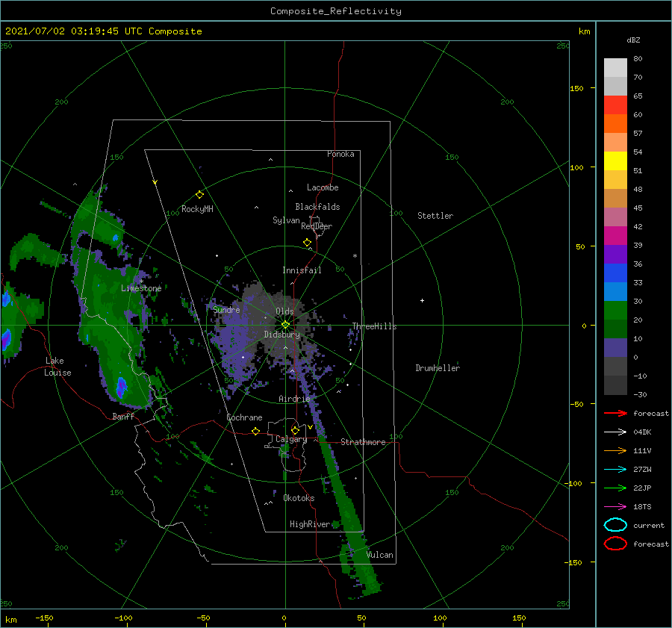
Task: Select the 80 dBZ color swatch
Action: [615, 67]
